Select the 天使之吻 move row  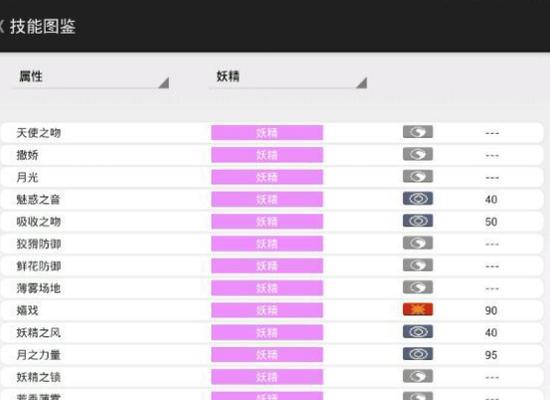click(x=272, y=133)
